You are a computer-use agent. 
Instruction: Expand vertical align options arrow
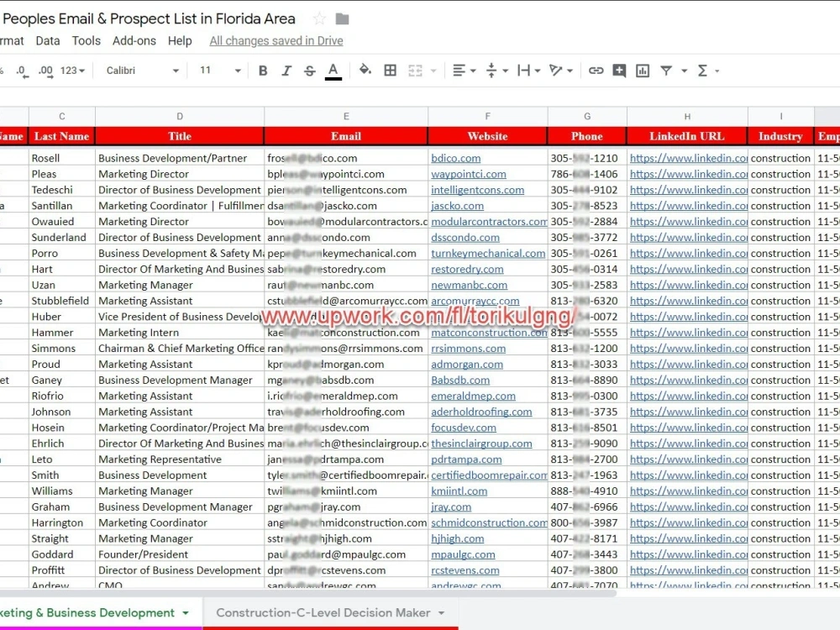[x=505, y=71]
